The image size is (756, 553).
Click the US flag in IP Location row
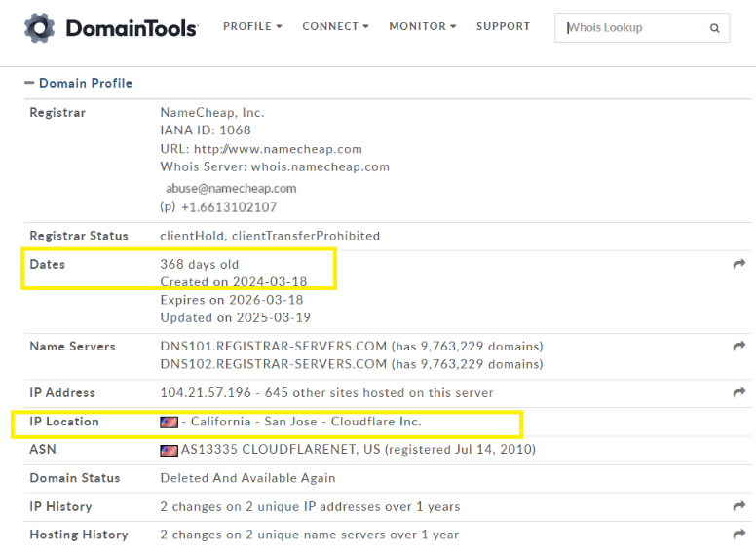point(169,423)
